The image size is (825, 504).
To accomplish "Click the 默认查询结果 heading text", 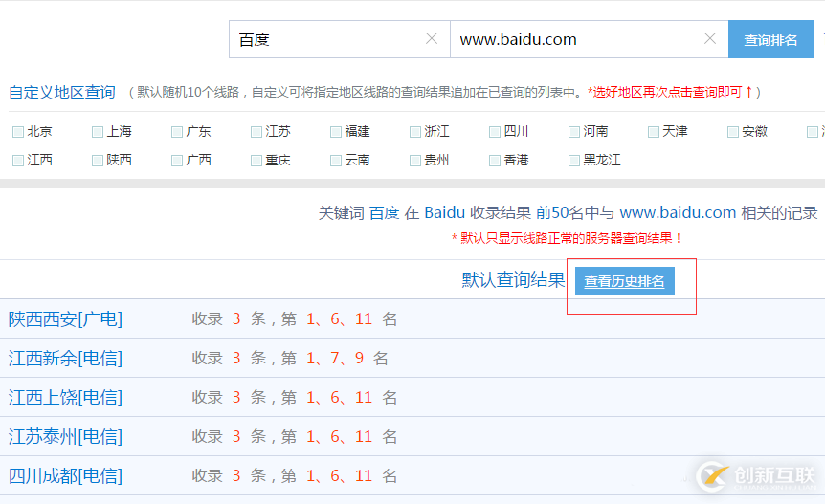I will pyautogui.click(x=514, y=279).
